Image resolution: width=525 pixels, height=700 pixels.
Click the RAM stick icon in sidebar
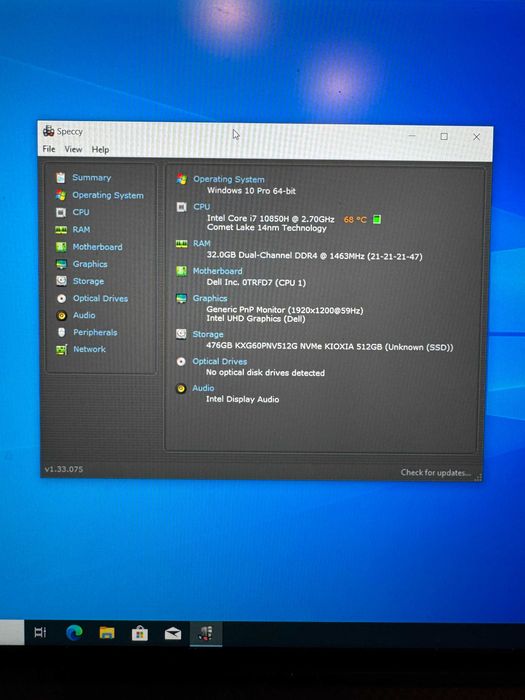61,229
